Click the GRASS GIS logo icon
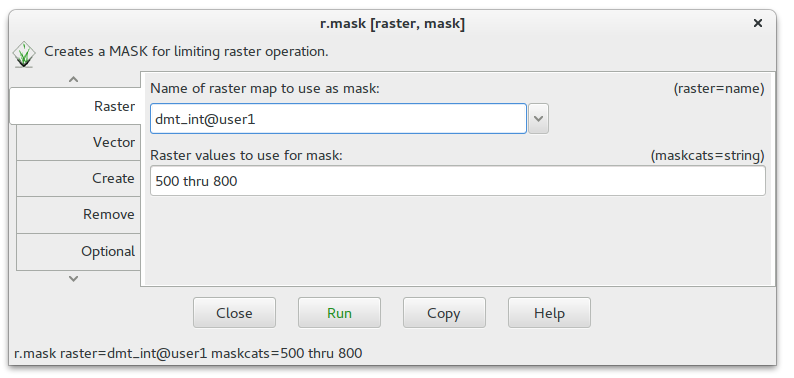 click(x=24, y=54)
